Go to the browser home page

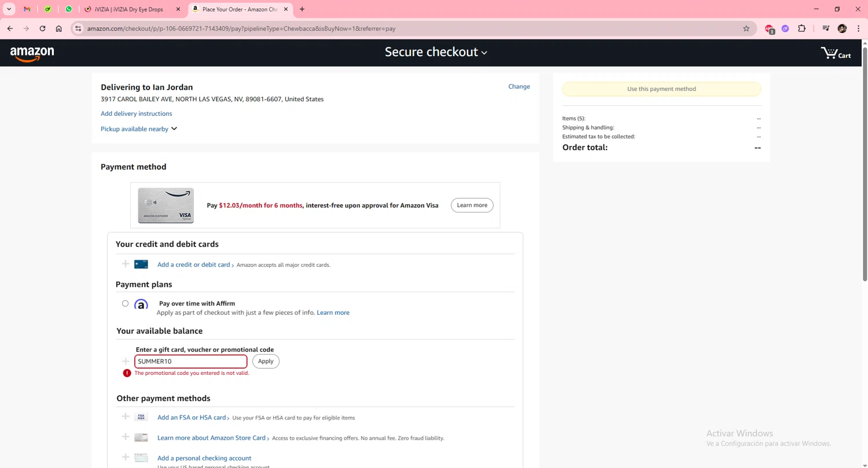tap(58, 28)
